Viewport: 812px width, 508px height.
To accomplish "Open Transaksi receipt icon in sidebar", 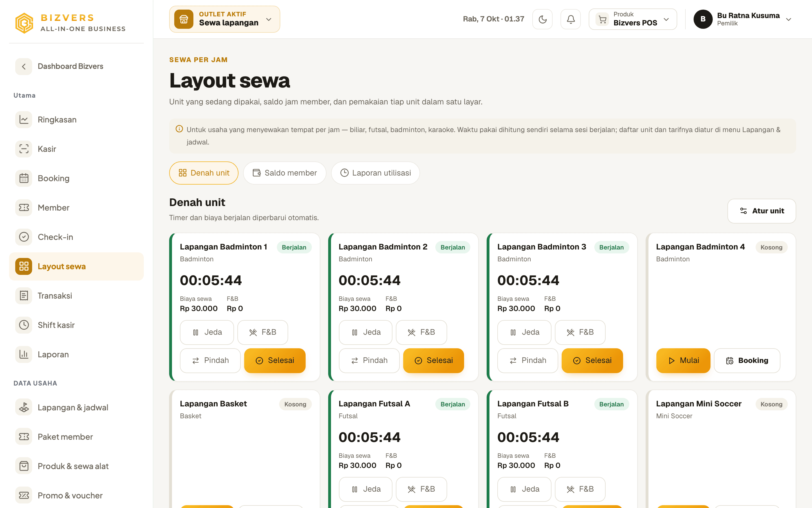I will click(x=23, y=296).
